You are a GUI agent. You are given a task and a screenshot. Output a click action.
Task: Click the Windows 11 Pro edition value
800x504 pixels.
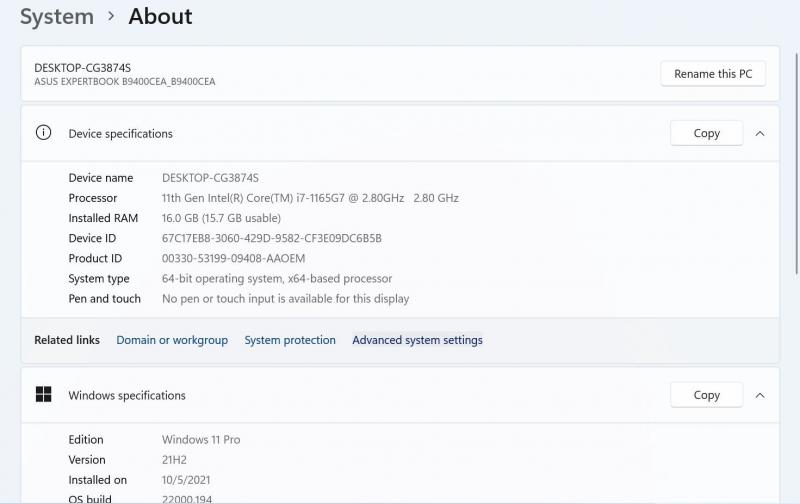[x=201, y=440]
